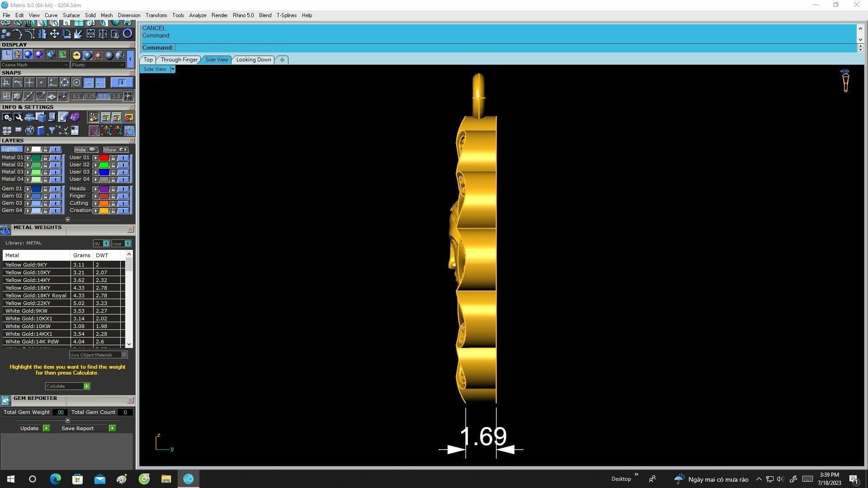Viewport: 868px width, 488px height.
Task: Click the Gem Reporter panel icon
Action: pyautogui.click(x=5, y=401)
